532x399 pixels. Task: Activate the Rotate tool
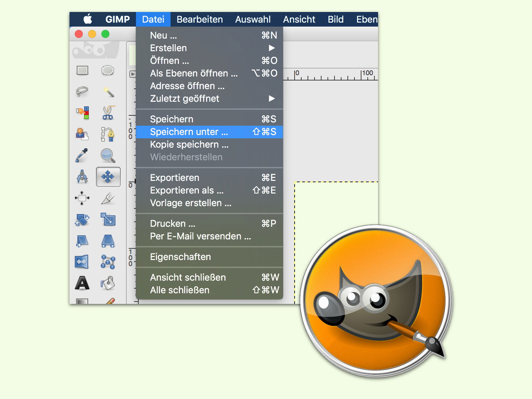coord(82,220)
